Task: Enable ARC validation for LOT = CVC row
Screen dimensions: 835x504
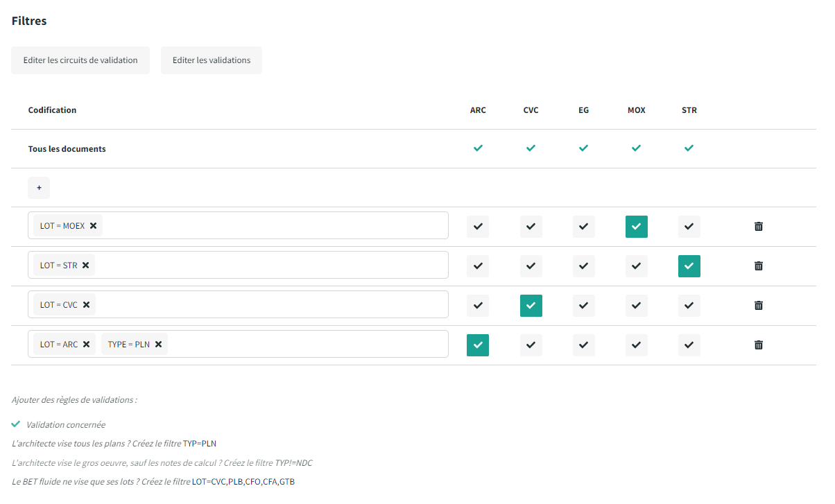Action: 478,306
